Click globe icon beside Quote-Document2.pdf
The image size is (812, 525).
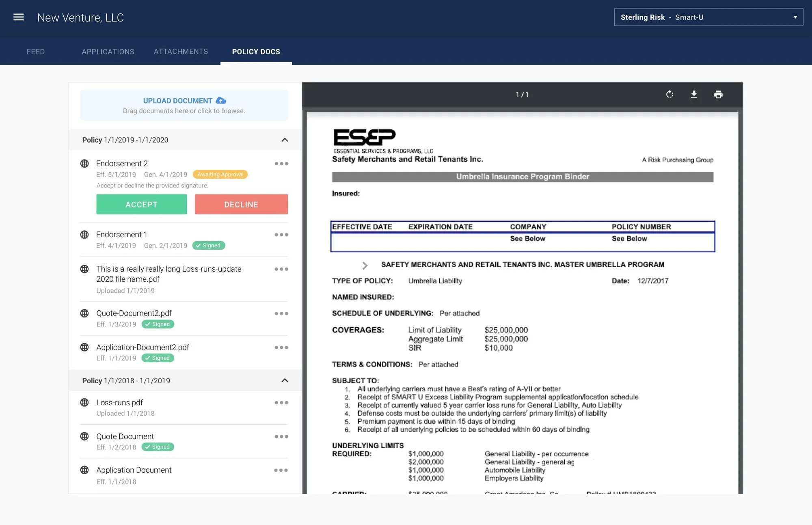84,313
